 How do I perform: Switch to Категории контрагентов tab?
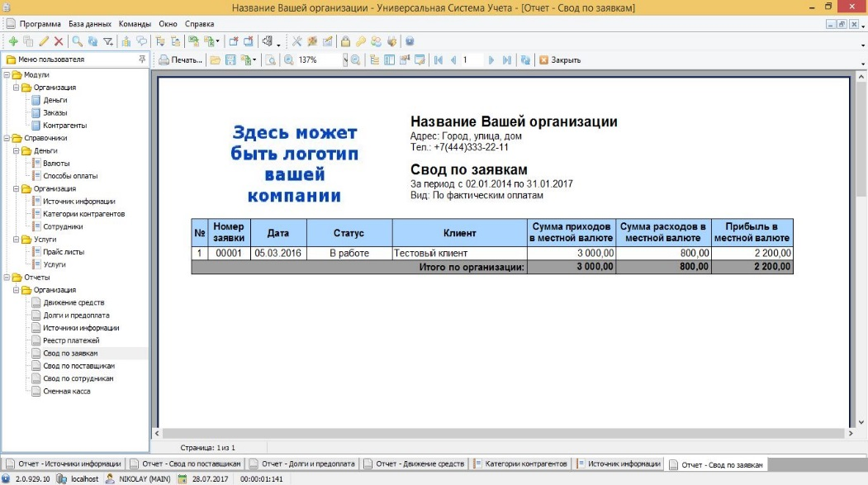(x=520, y=464)
